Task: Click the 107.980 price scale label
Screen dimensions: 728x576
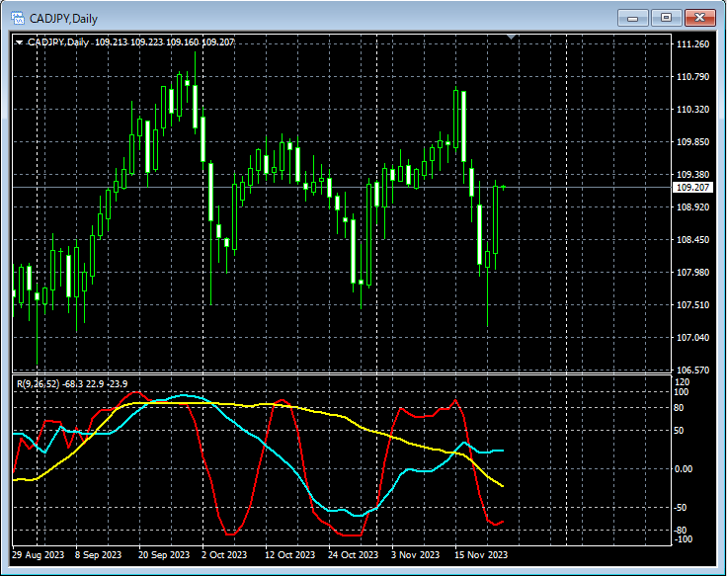Action: click(x=692, y=273)
